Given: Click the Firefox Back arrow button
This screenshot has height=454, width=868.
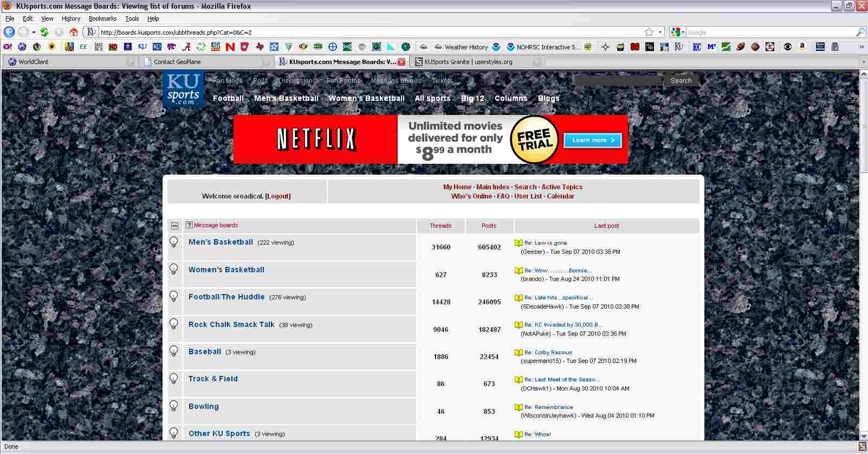Looking at the screenshot, I should point(9,32).
